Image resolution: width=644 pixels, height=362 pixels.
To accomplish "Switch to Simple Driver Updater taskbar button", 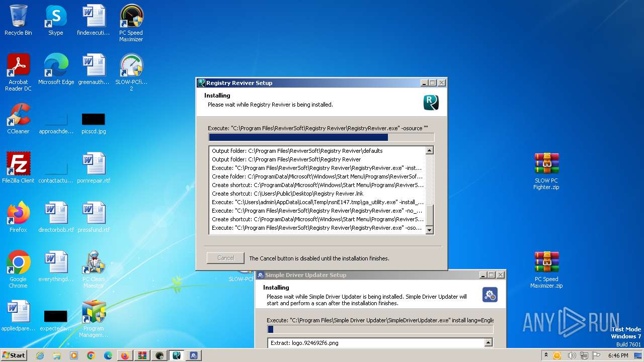I will pyautogui.click(x=193, y=355).
